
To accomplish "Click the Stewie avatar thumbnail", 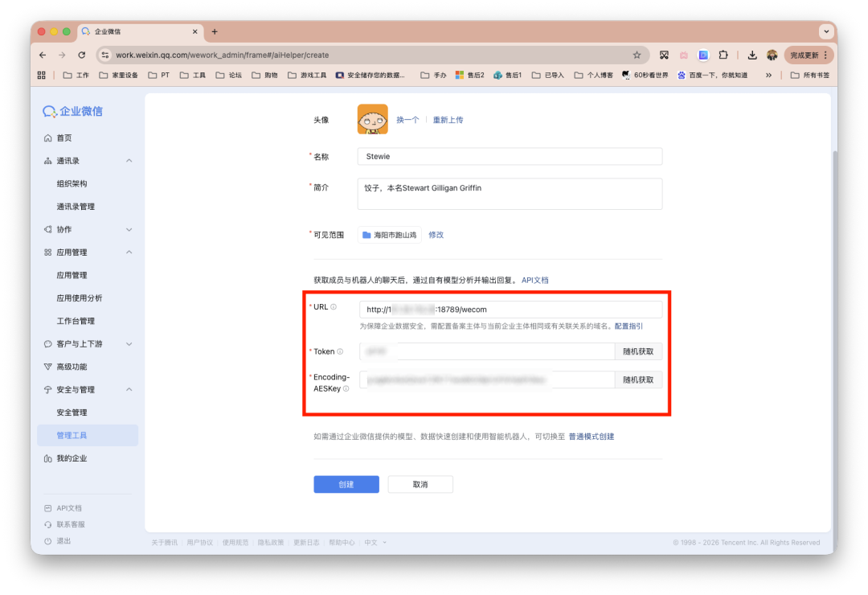I will (x=372, y=118).
